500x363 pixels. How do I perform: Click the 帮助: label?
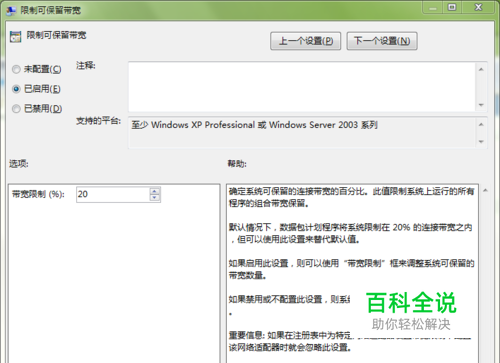coord(237,164)
